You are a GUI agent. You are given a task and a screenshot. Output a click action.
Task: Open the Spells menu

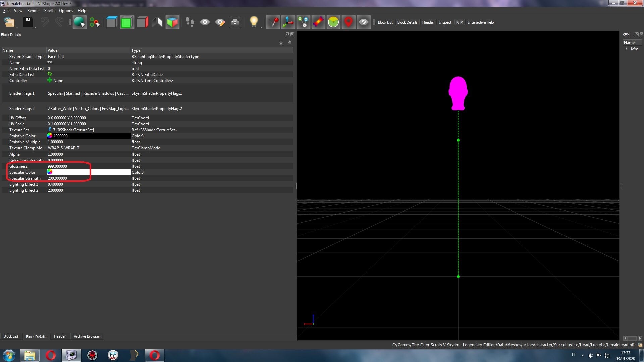point(49,11)
